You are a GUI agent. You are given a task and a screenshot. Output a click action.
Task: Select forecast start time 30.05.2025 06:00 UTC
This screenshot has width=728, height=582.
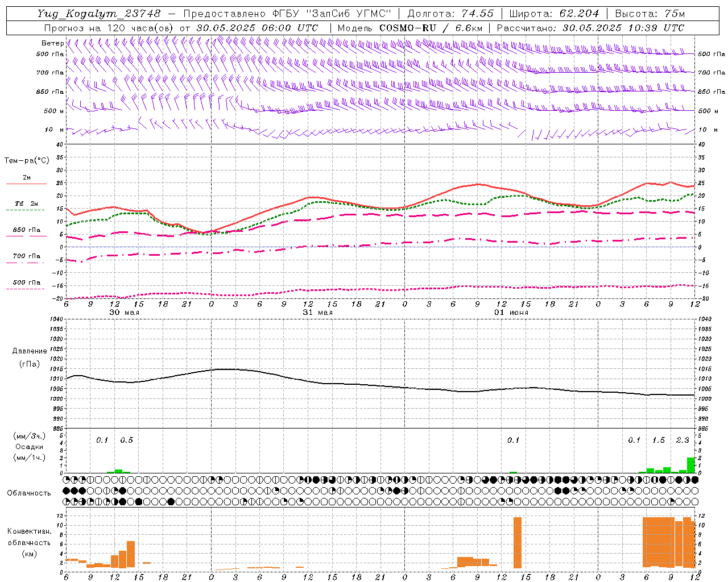258,28
